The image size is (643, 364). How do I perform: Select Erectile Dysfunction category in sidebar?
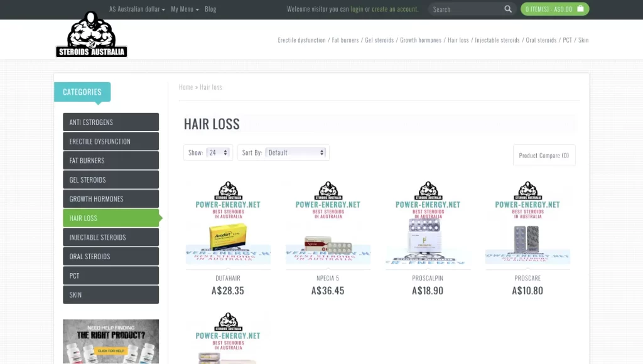pyautogui.click(x=111, y=141)
